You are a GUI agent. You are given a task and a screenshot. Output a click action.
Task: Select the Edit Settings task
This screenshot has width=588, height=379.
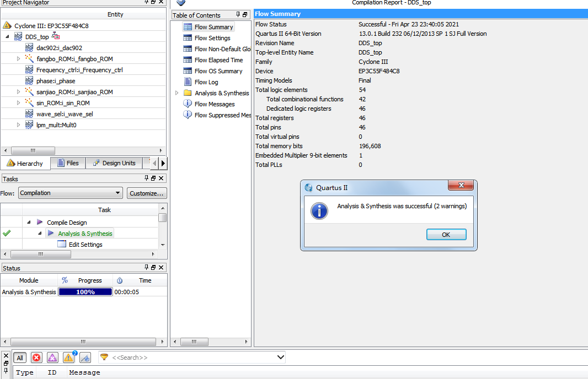[x=85, y=245]
